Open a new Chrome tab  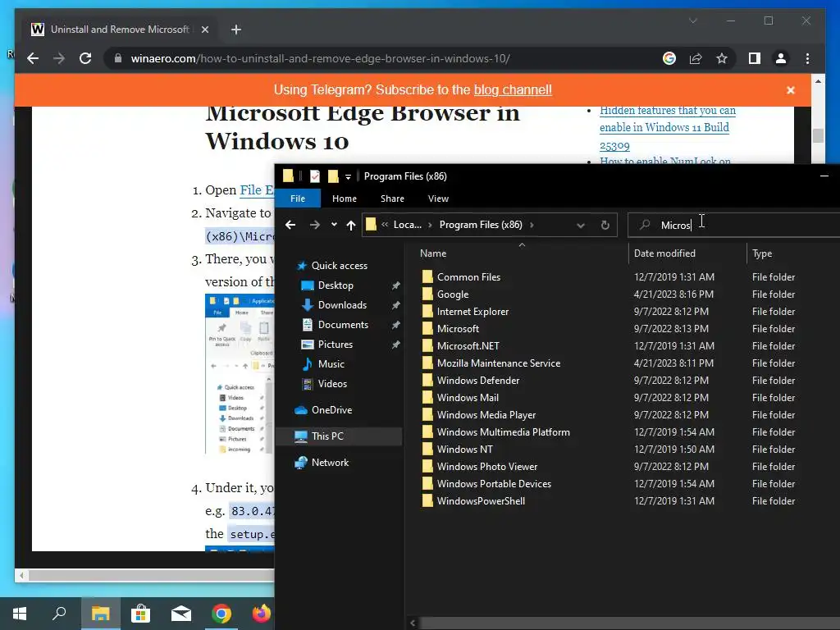point(236,30)
